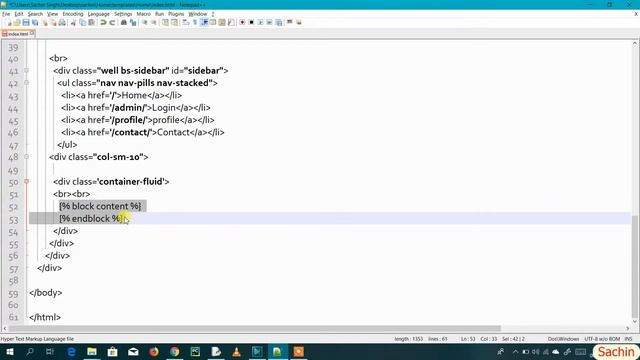Open Google Chrome from the taskbar
This screenshot has width=640, height=360.
175,352
